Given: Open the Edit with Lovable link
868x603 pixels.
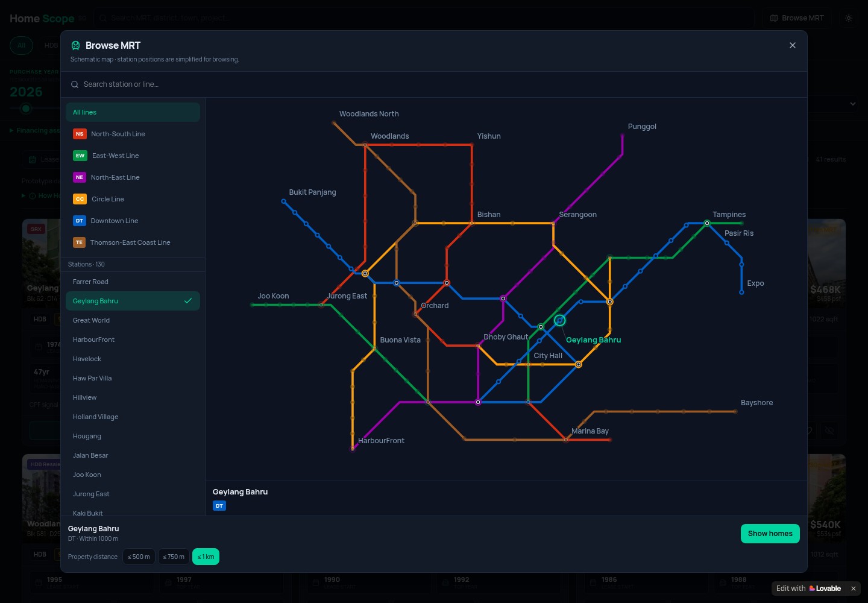Looking at the screenshot, I should (808, 589).
